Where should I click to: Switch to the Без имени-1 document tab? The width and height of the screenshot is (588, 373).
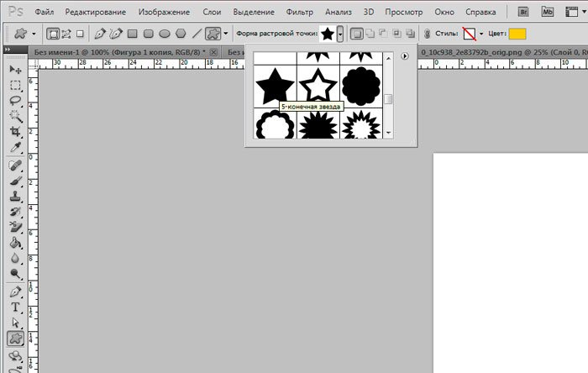pos(119,52)
